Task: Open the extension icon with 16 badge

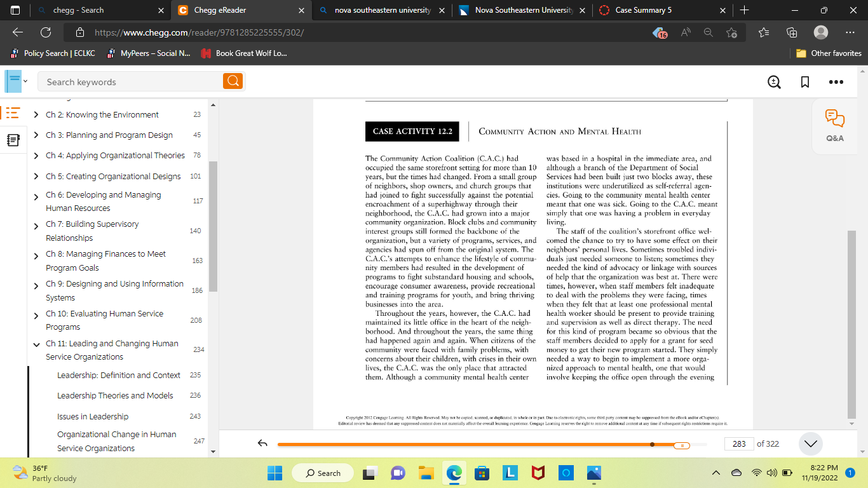Action: point(660,32)
